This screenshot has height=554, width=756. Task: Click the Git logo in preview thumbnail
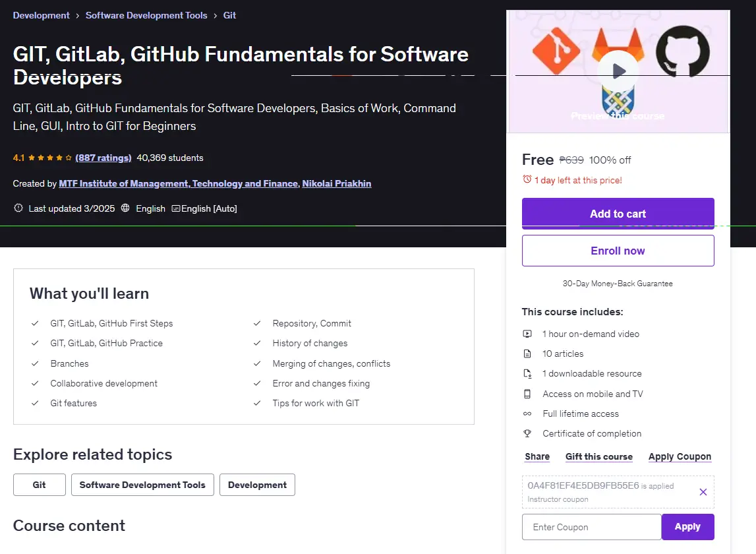tap(556, 51)
